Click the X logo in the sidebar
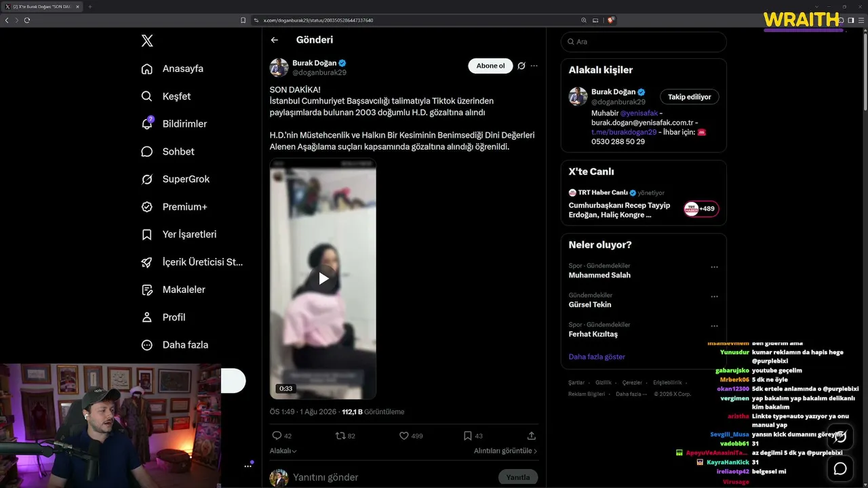The height and width of the screenshot is (488, 868). [x=147, y=41]
